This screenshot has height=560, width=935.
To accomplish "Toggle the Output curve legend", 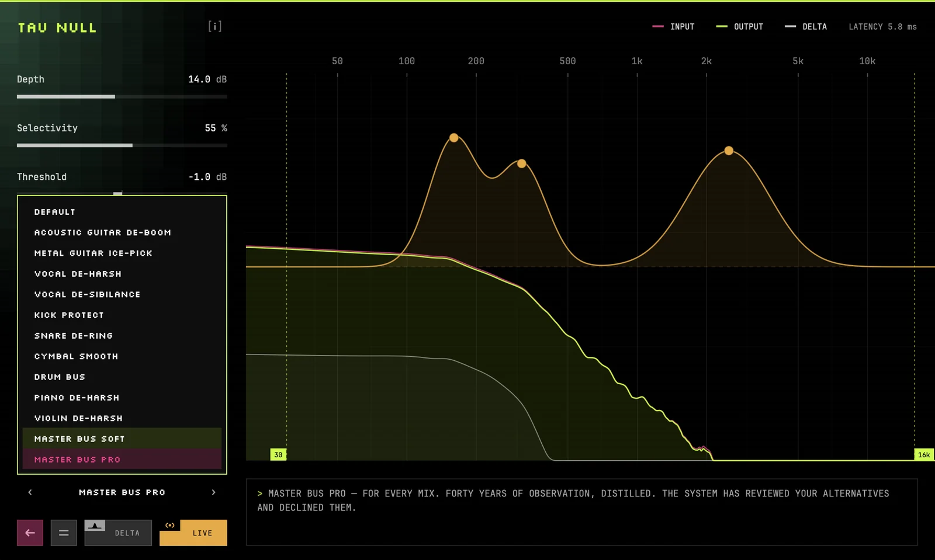I will [x=740, y=27].
